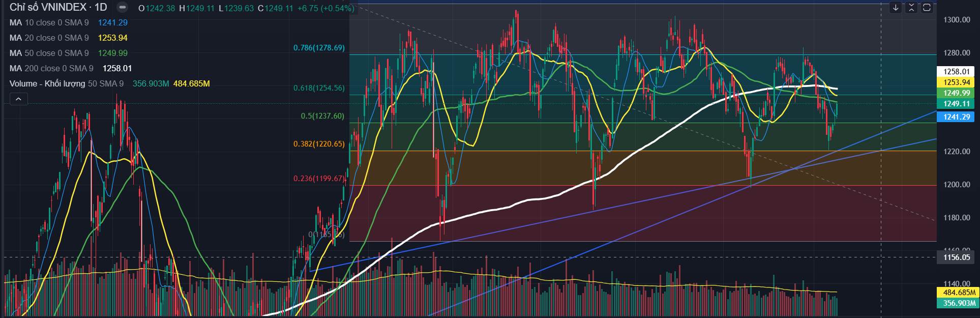
Task: Select Fibonacci level label 0.382(1220.65)
Action: (319, 144)
